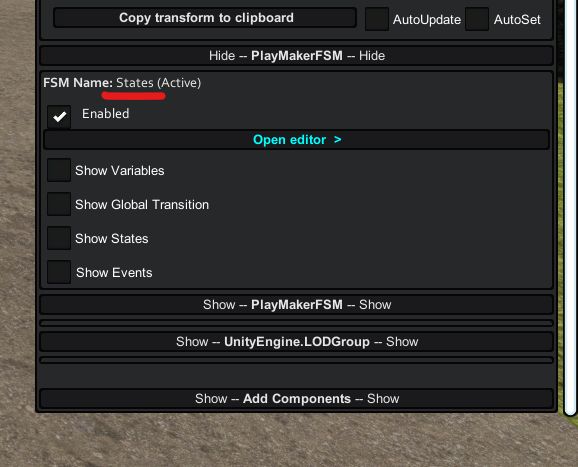578x467 pixels.
Task: Open the FSM editor
Action: [x=296, y=140]
